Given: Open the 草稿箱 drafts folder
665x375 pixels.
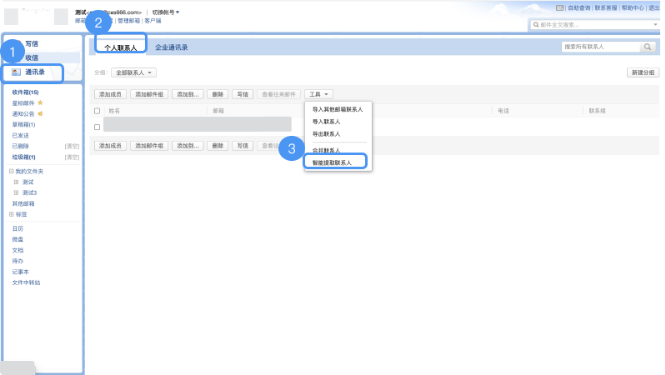Looking at the screenshot, I should pos(24,125).
